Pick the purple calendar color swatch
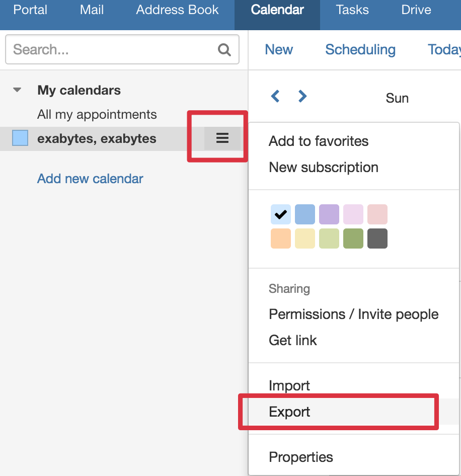This screenshot has height=476, width=461. tap(329, 214)
